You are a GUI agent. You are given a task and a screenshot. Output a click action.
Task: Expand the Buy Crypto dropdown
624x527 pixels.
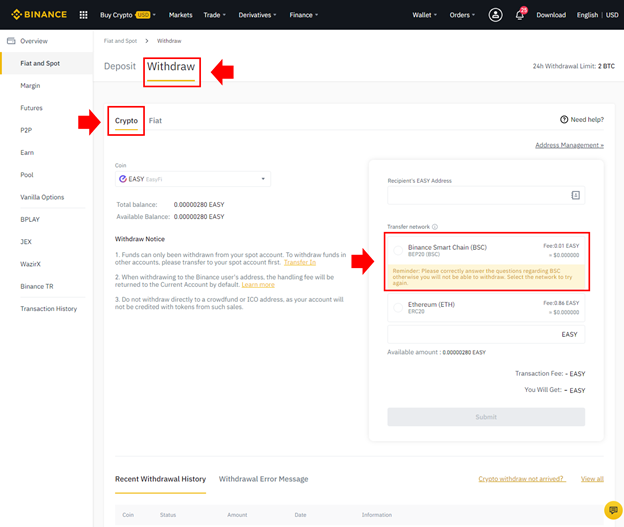tap(127, 15)
